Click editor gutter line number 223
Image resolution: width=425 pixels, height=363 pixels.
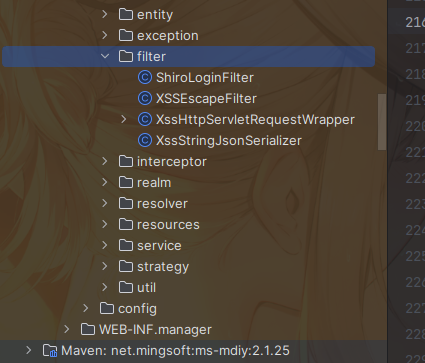point(415,204)
